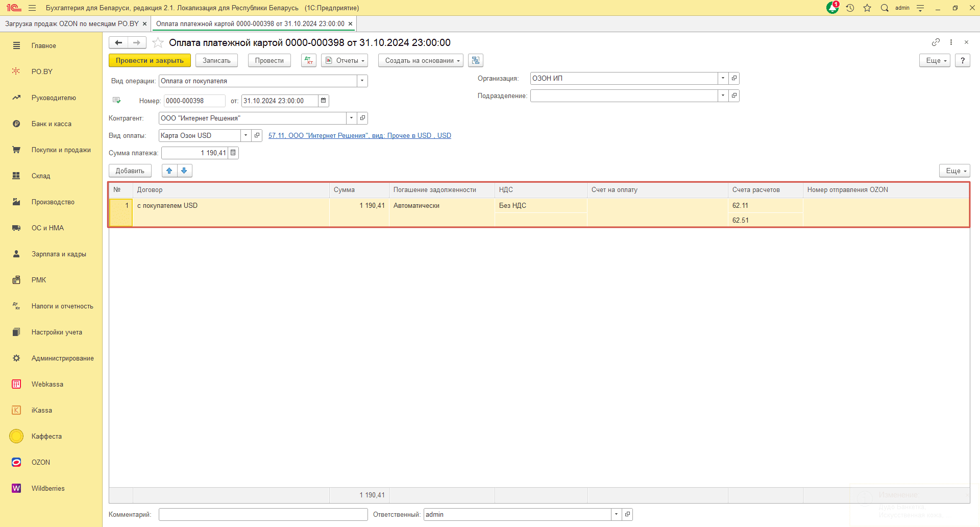Image resolution: width=980 pixels, height=527 pixels.
Task: Open service settings lines icon next to admin
Action: coord(920,8)
